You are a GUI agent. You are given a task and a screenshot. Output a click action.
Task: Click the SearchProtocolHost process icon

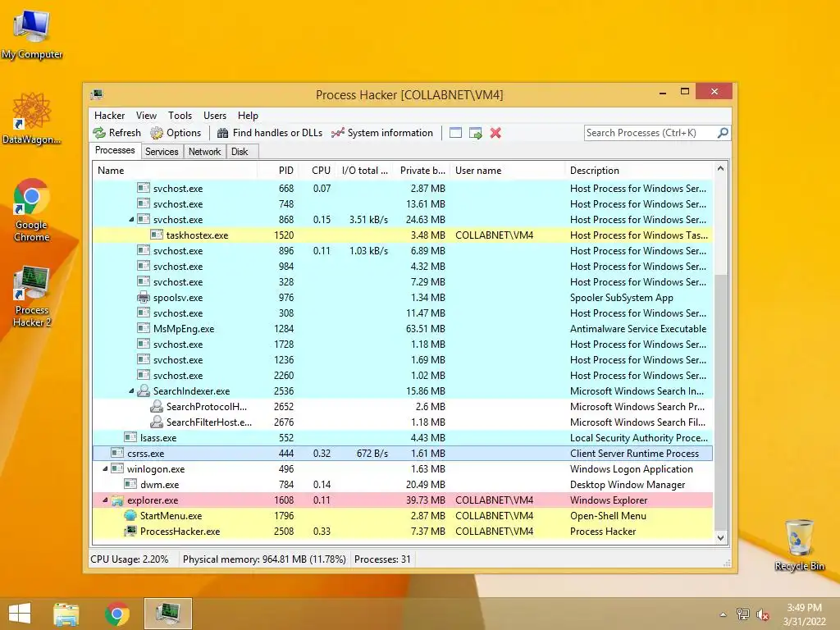157,407
